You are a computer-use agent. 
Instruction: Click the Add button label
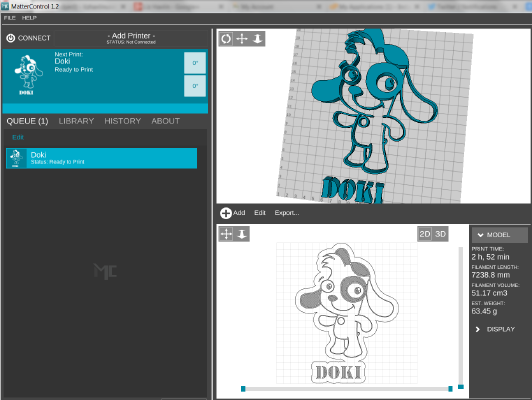click(239, 213)
